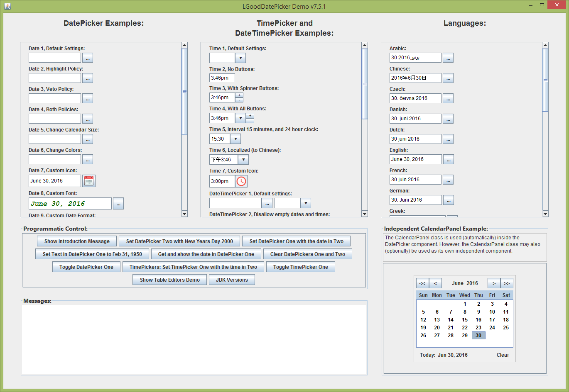Jump back one year in calendar panel

tap(422, 283)
